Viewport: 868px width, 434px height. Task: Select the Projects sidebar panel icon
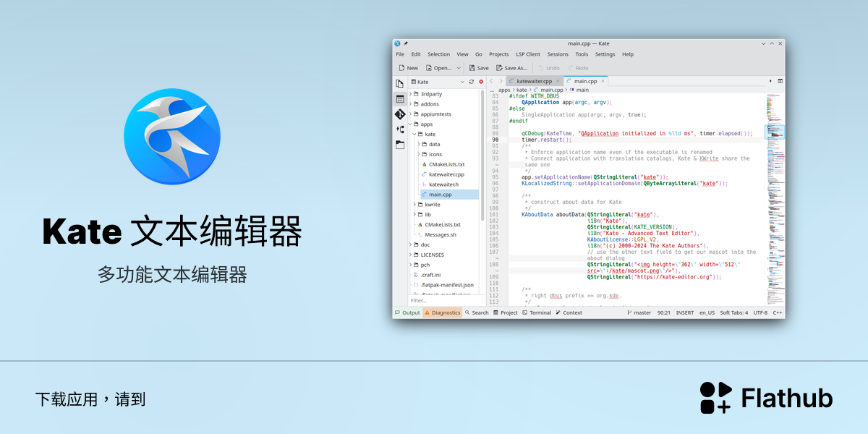click(x=400, y=98)
